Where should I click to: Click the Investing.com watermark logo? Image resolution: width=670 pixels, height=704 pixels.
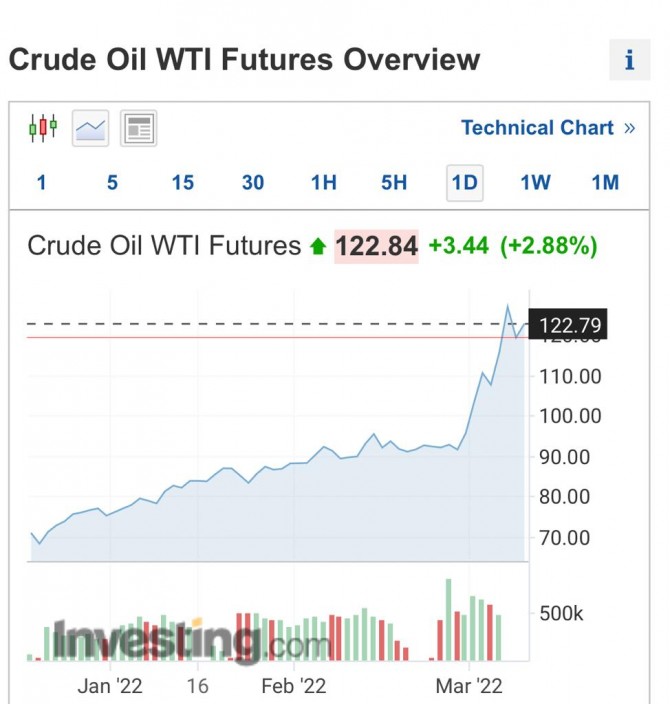pyautogui.click(x=191, y=642)
